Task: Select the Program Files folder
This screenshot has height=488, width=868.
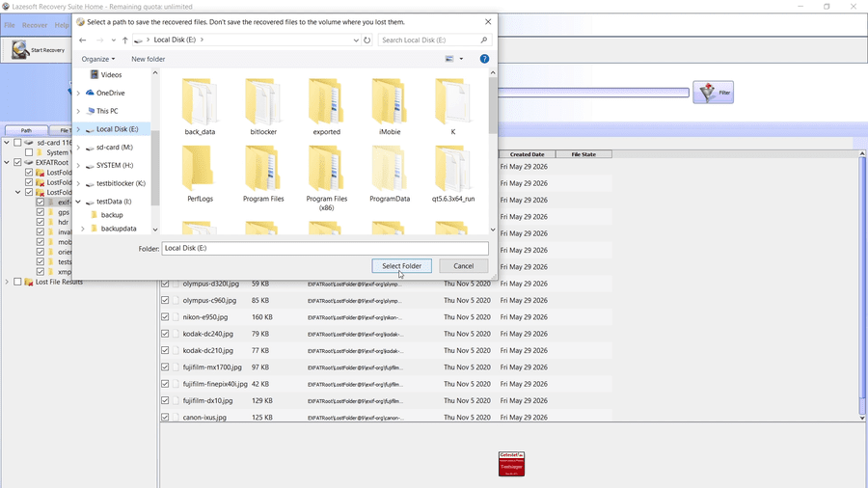Action: [x=263, y=174]
